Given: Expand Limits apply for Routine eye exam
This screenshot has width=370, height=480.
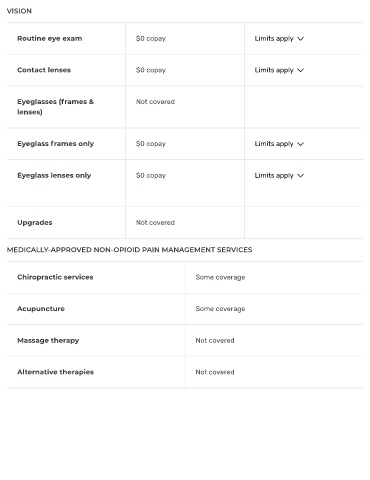Looking at the screenshot, I should (279, 39).
